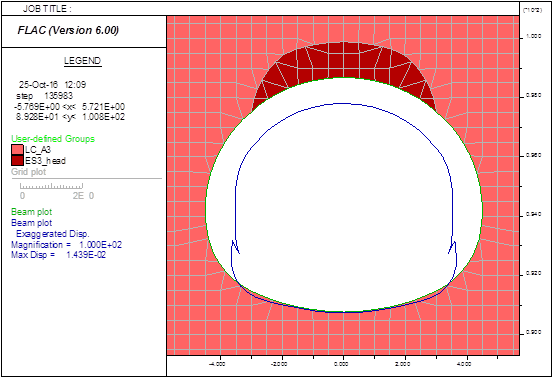The height and width of the screenshot is (377, 552).
Task: Click the y-range line with 1.008E+02
Action: pyautogui.click(x=70, y=117)
